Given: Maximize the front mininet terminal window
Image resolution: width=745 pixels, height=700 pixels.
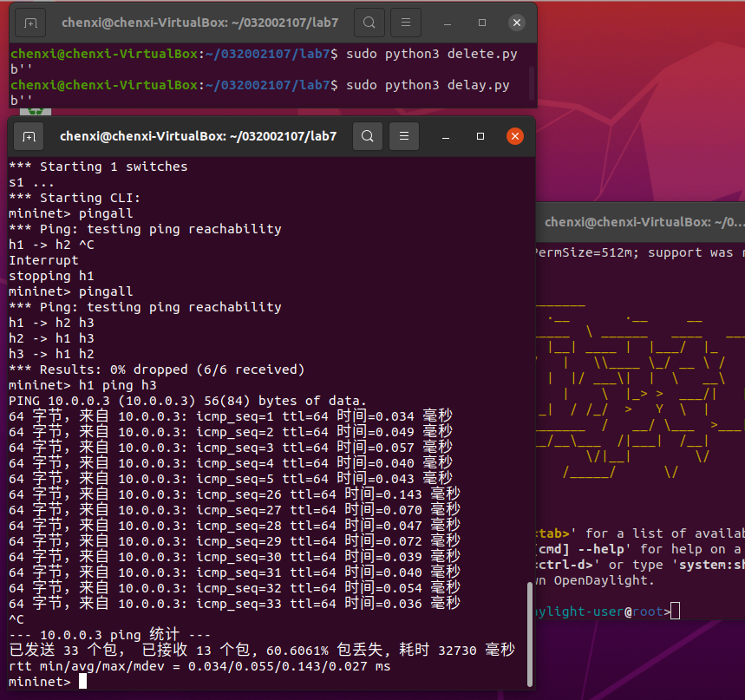Looking at the screenshot, I should tap(480, 137).
